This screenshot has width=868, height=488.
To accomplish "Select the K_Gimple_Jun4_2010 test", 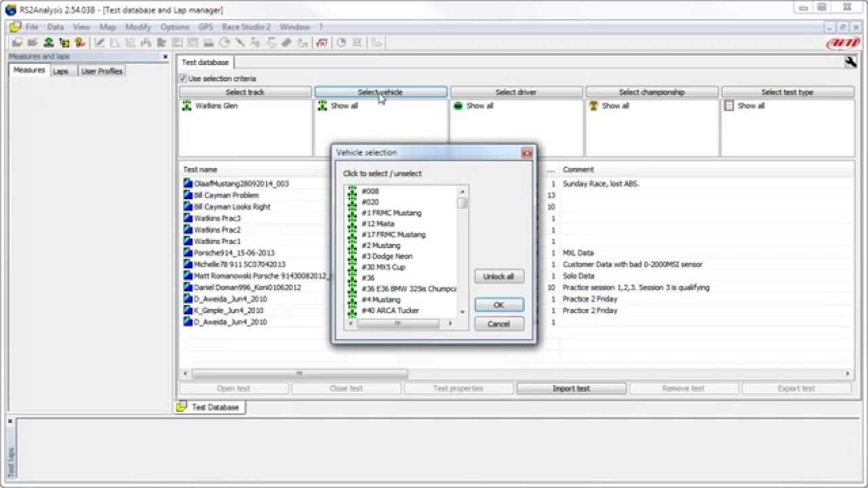I will [x=230, y=310].
